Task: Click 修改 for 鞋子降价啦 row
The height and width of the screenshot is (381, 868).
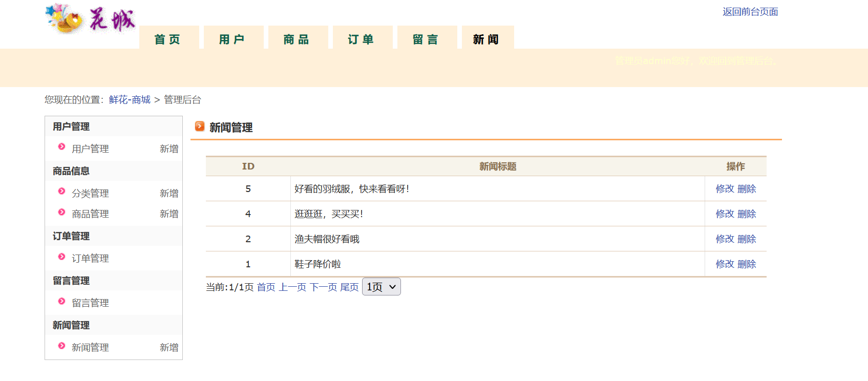Action: 725,264
